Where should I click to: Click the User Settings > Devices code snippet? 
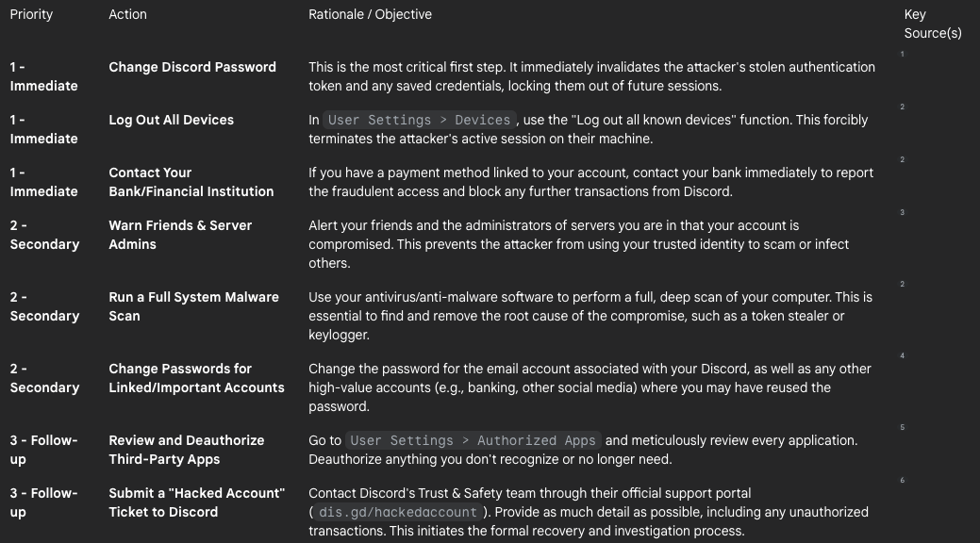pos(419,120)
